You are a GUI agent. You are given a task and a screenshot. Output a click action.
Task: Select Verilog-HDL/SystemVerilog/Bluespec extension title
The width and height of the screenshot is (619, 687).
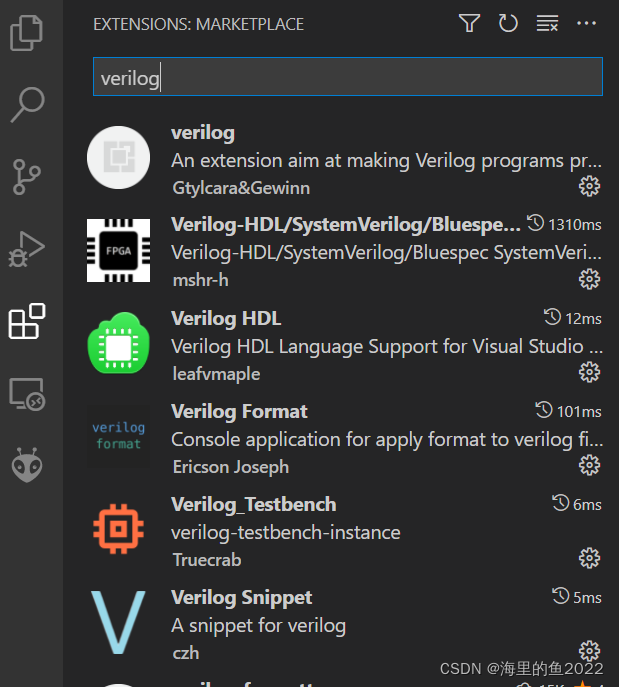point(346,225)
